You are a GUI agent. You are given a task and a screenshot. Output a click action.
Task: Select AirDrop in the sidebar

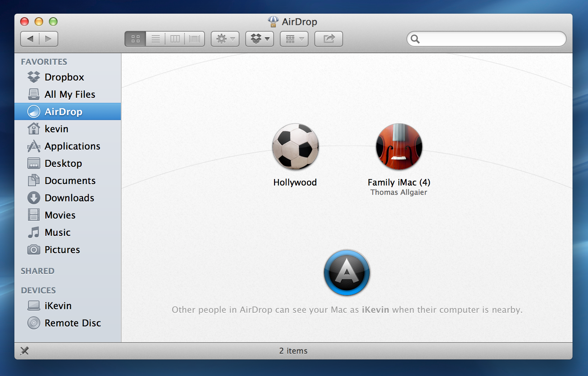click(68, 111)
